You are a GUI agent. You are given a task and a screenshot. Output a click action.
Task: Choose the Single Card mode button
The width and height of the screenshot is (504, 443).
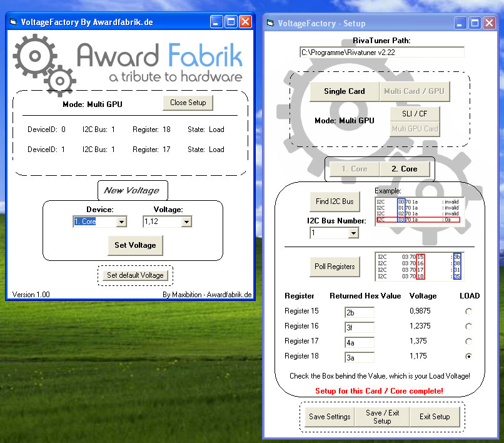pos(345,91)
